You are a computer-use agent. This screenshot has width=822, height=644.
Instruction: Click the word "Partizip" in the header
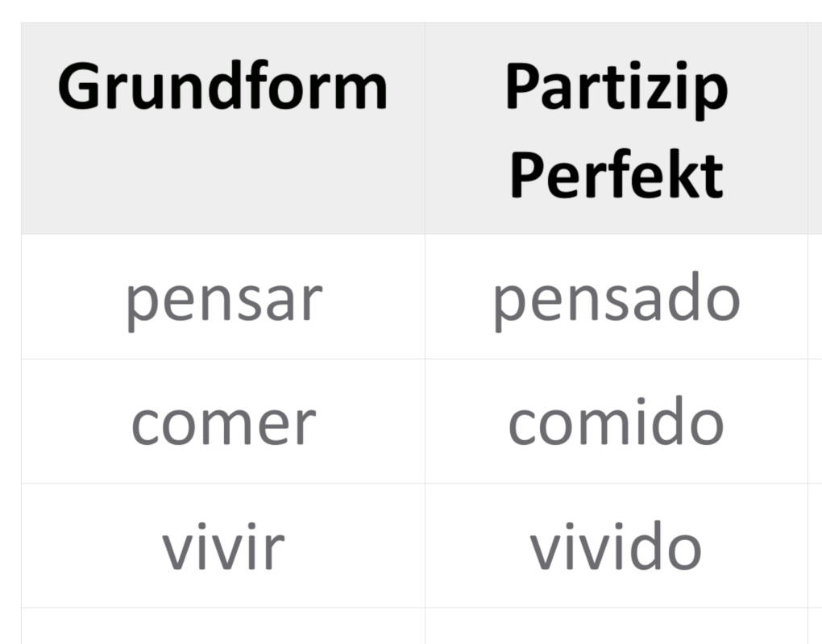pyautogui.click(x=616, y=87)
